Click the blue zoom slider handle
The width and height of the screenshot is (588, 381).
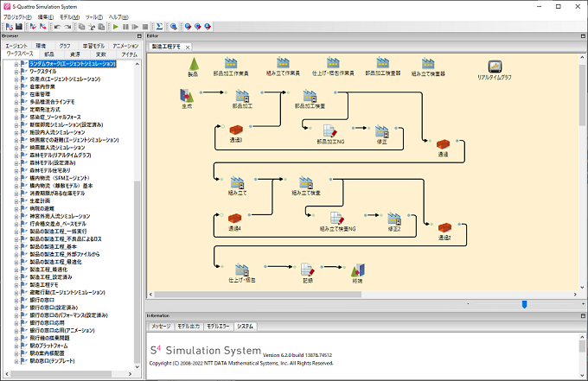pyautogui.click(x=524, y=304)
